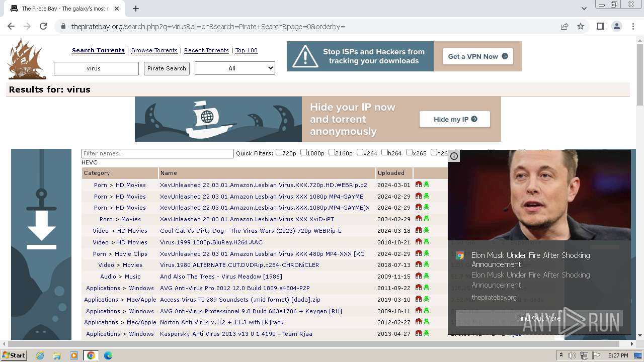Click the ad info icon on notification popup
This screenshot has height=362, width=644.
(454, 156)
